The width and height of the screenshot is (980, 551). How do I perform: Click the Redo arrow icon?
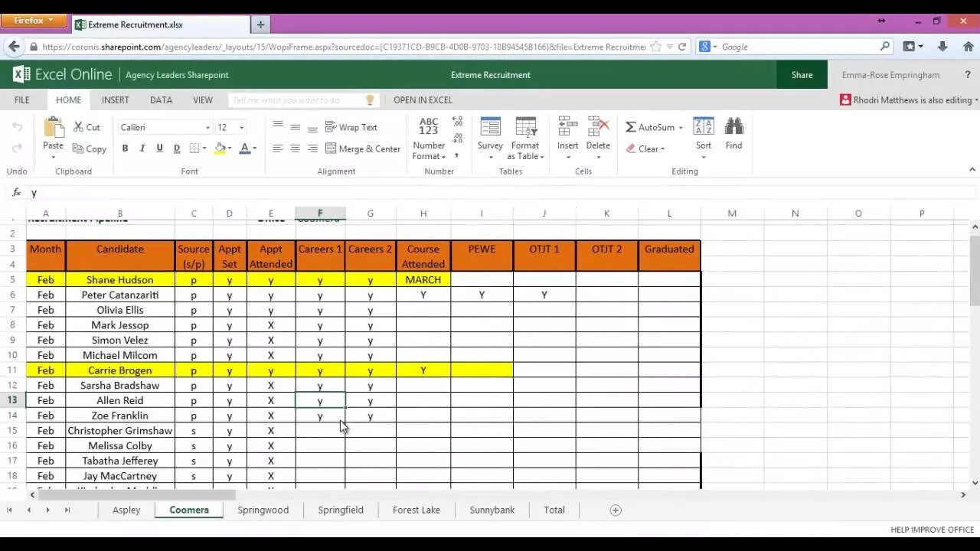(x=17, y=148)
